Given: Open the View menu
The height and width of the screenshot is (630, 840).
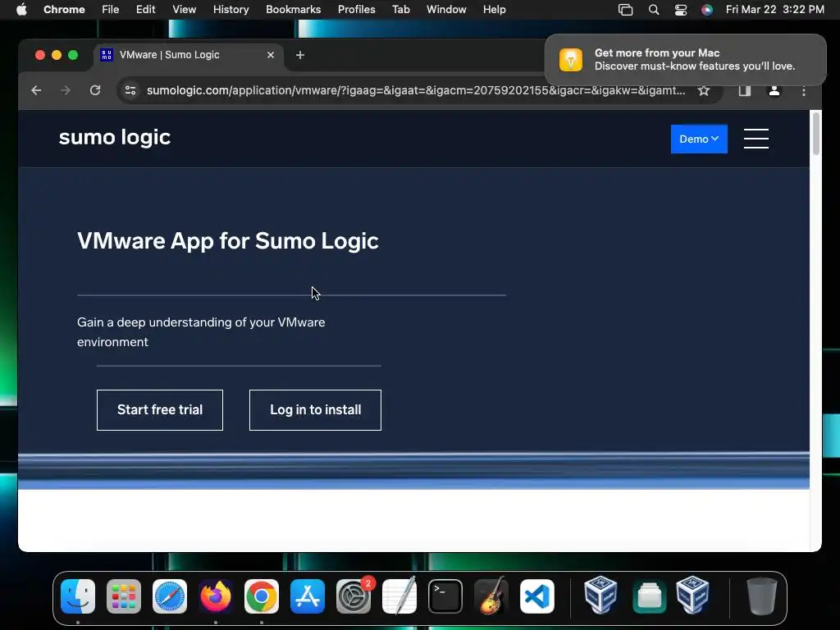Looking at the screenshot, I should (184, 9).
